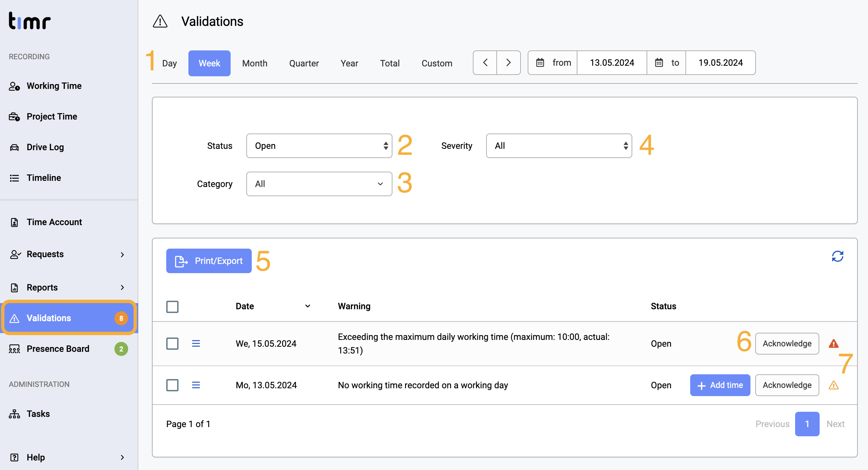This screenshot has width=868, height=470.
Task: Switch to the Year period tab
Action: tap(349, 63)
